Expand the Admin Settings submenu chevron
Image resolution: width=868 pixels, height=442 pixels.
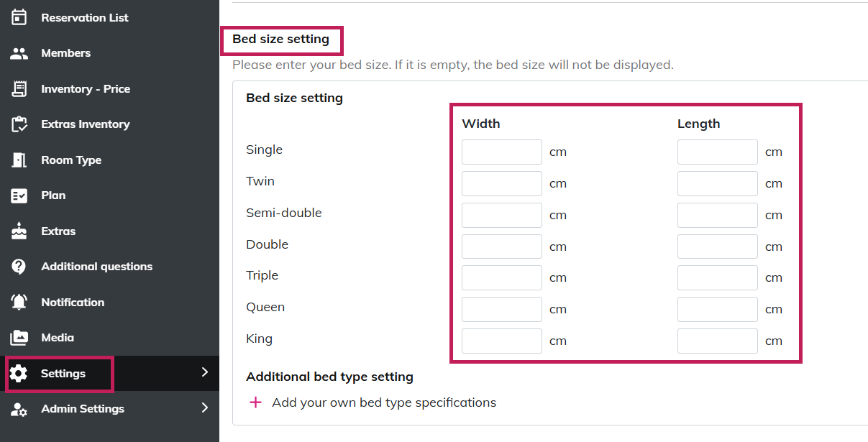click(x=205, y=408)
